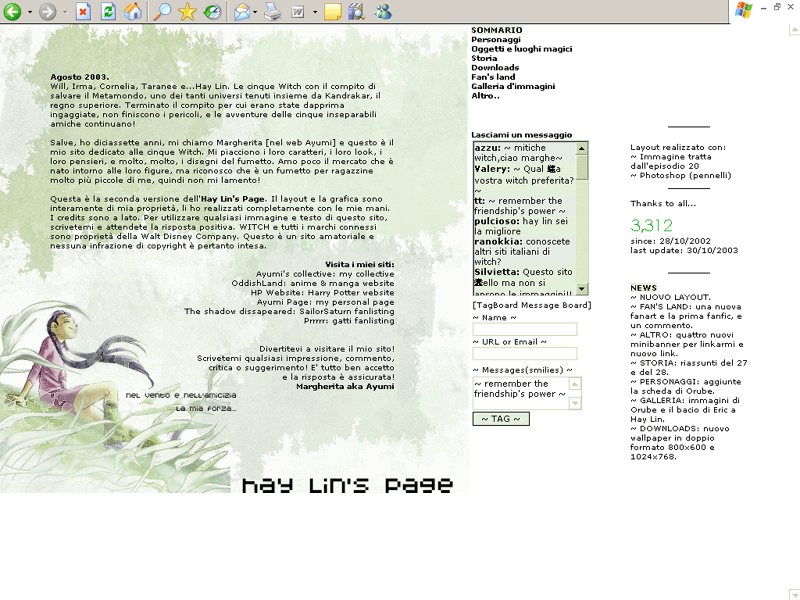This screenshot has height=600, width=800.
Task: Close the browser window
Action: point(791,7)
